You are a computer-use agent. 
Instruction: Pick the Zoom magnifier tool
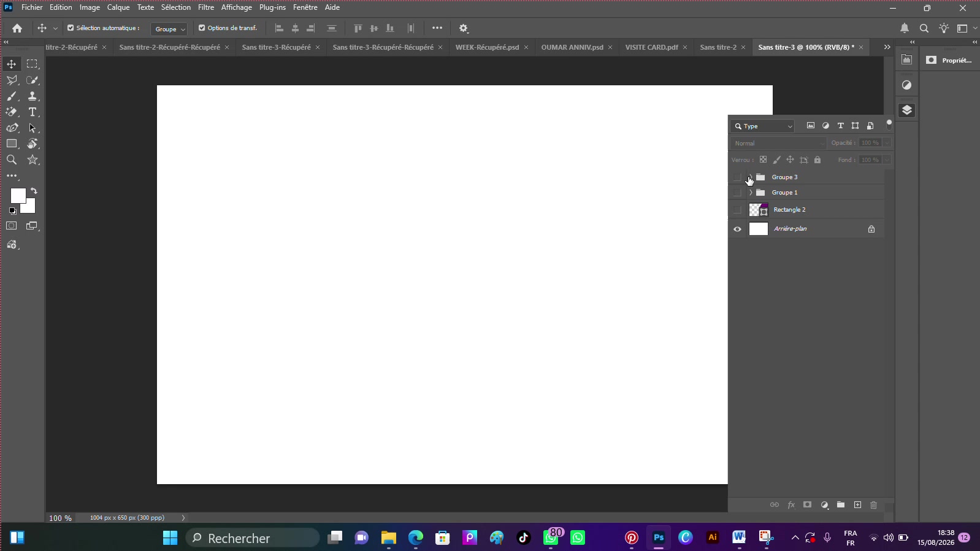[x=12, y=160]
